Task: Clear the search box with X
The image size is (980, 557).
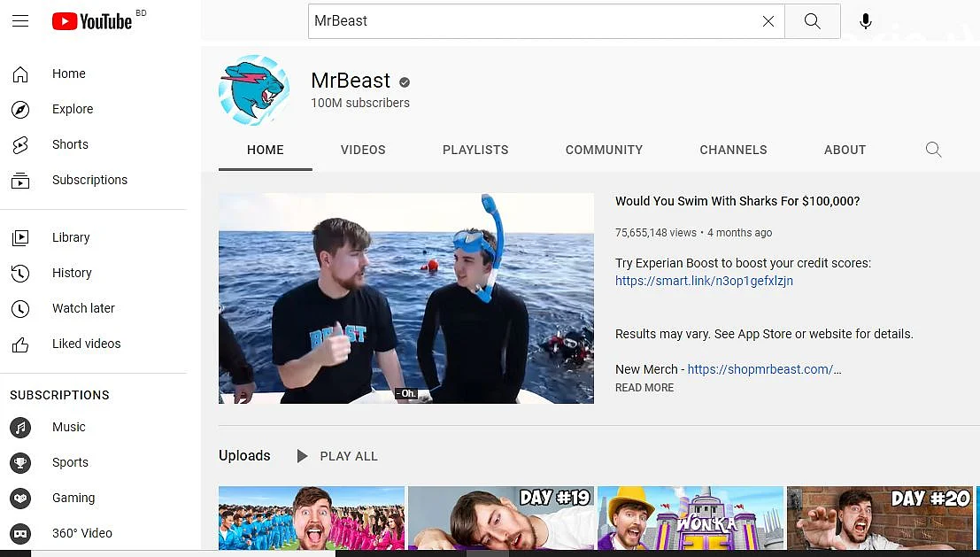Action: click(x=768, y=21)
